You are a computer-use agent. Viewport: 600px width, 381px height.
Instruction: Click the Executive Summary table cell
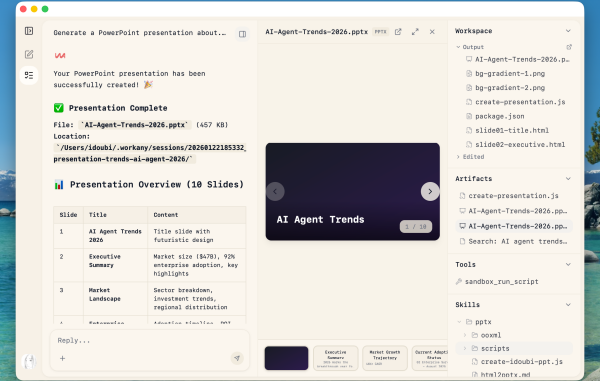coord(116,265)
